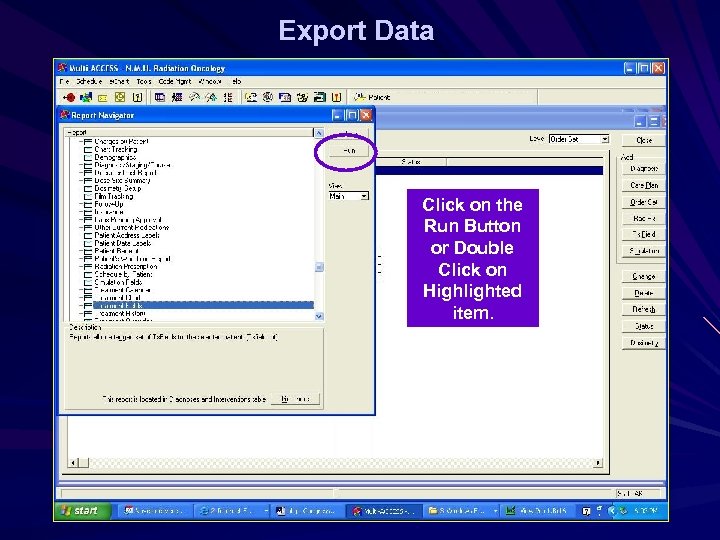
Task: Click the yellow clock square toolbar icon
Action: click(x=120, y=97)
